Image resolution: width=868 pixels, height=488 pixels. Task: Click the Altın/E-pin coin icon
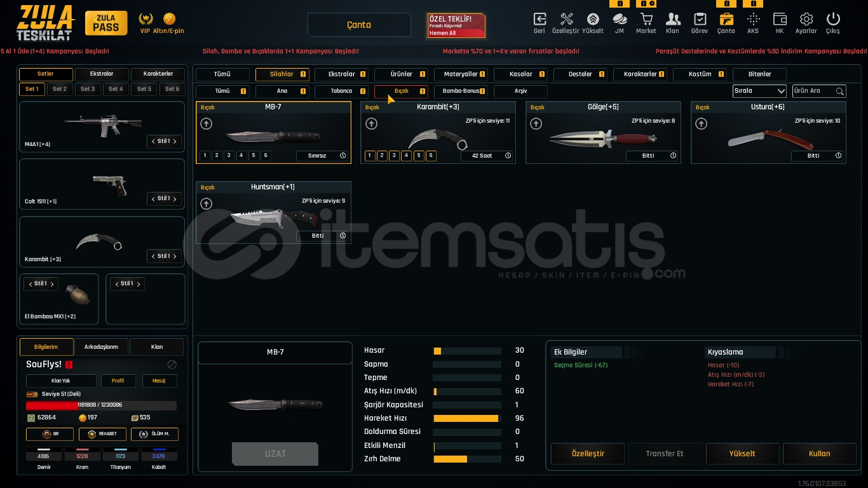click(x=169, y=18)
